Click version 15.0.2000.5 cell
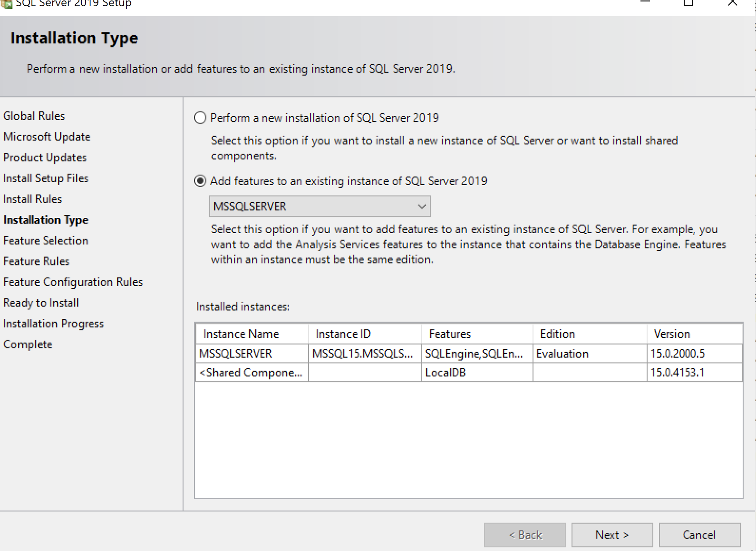This screenshot has height=551, width=756. point(694,354)
